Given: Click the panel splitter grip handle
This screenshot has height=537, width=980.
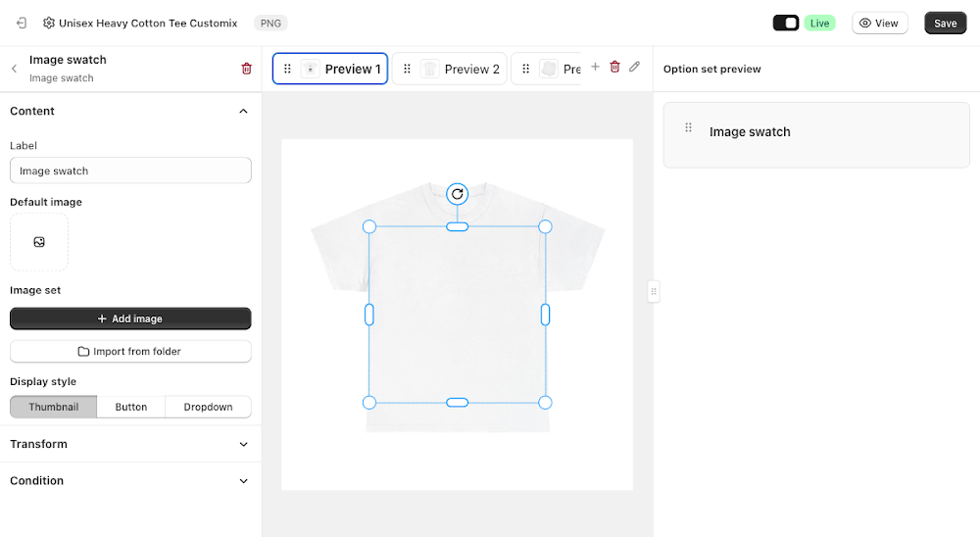Looking at the screenshot, I should point(654,291).
